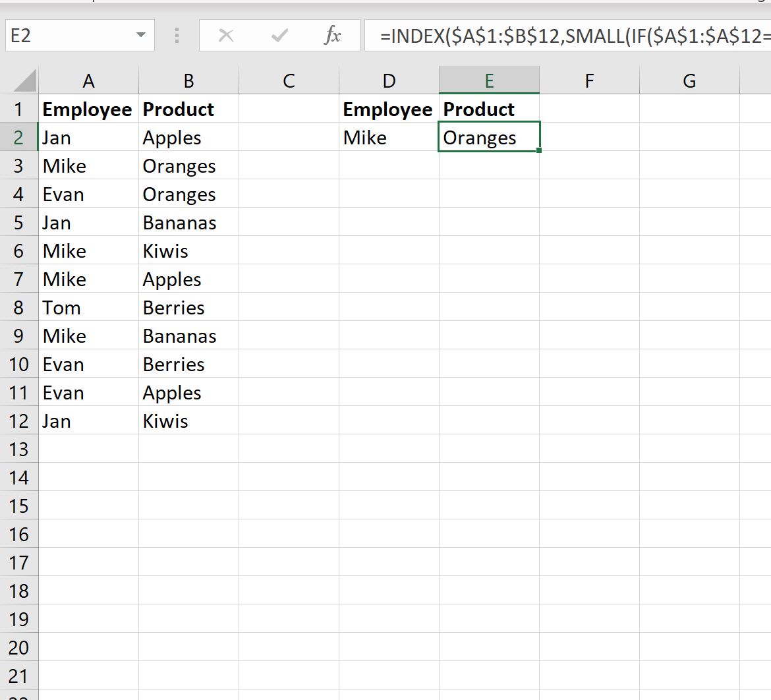Click the Insert Function fx icon
The width and height of the screenshot is (771, 700).
pyautogui.click(x=332, y=36)
